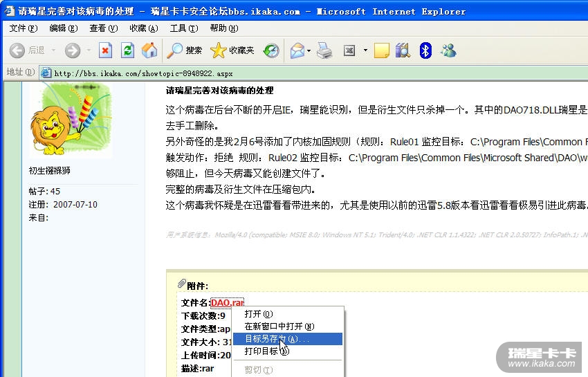Click the DAO.rar attachment link
This screenshot has width=588, height=377.
tap(228, 303)
